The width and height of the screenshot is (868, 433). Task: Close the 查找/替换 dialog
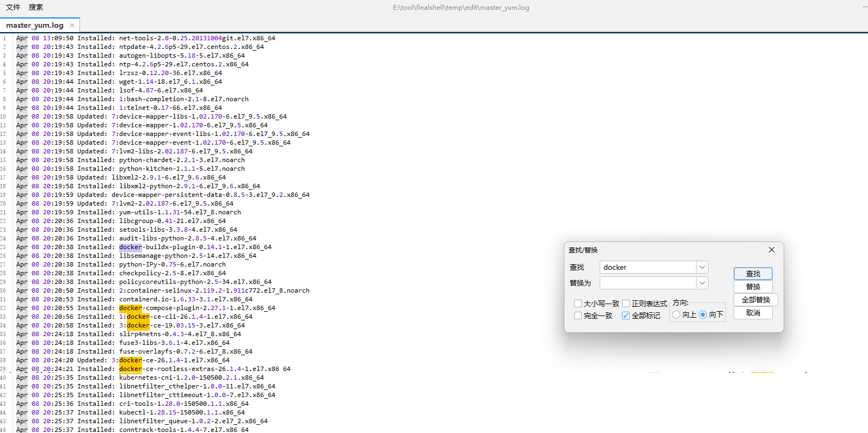tap(772, 250)
